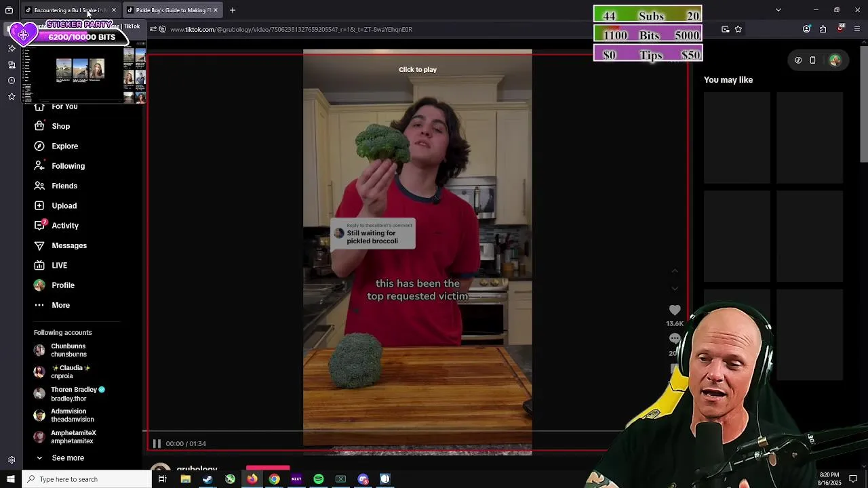Open Firefox View in tab bar
868x488 pixels.
tap(9, 10)
